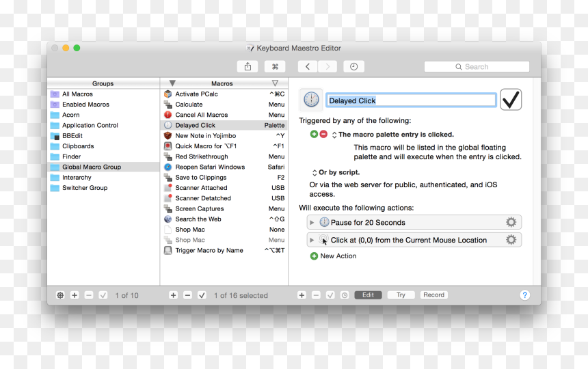Open gear menu for Click at action
Image resolution: width=588 pixels, height=369 pixels.
point(511,239)
